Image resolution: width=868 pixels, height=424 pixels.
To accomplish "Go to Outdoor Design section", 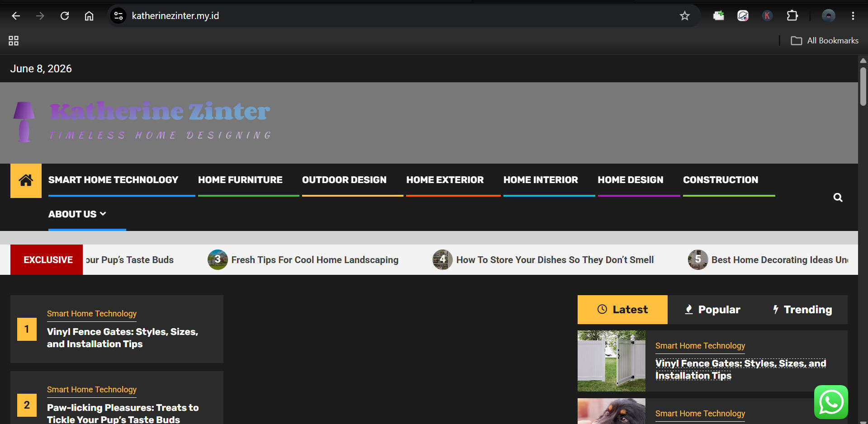I will (344, 180).
